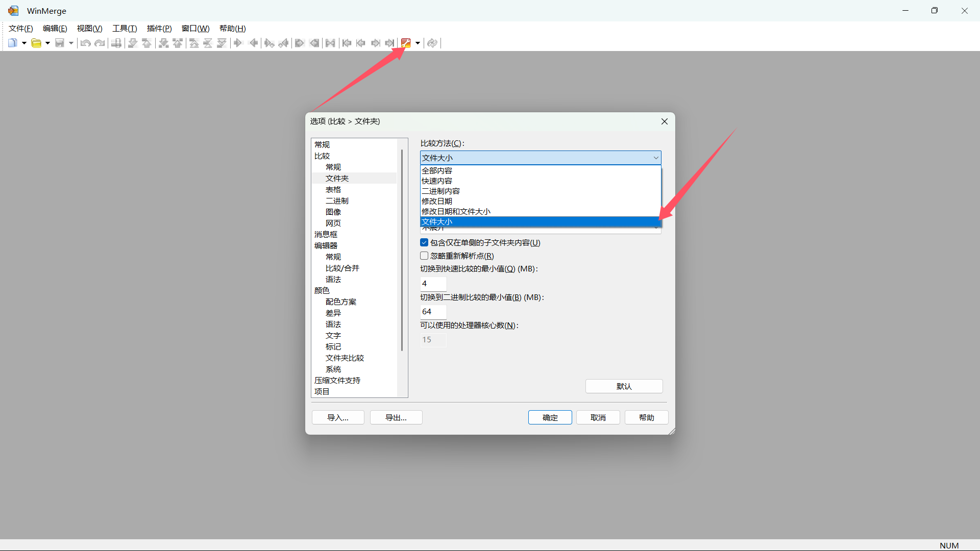
Task: Select 消息框 in options tree
Action: (x=326, y=235)
